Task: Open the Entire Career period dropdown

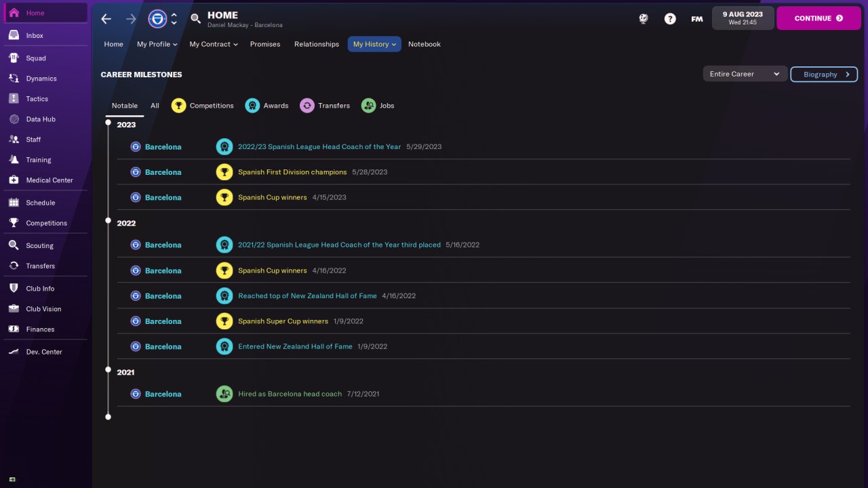Action: [745, 74]
